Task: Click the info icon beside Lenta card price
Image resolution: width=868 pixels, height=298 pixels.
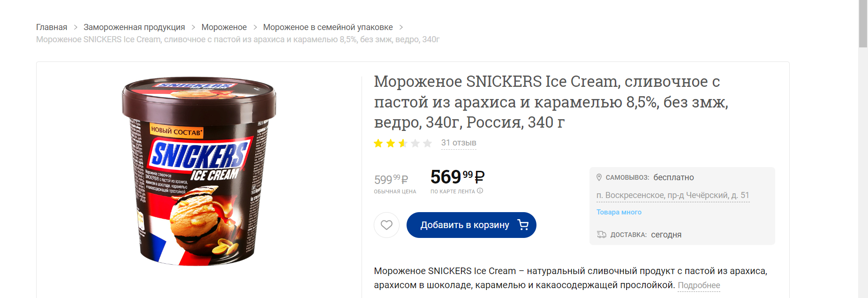Action: 480,191
